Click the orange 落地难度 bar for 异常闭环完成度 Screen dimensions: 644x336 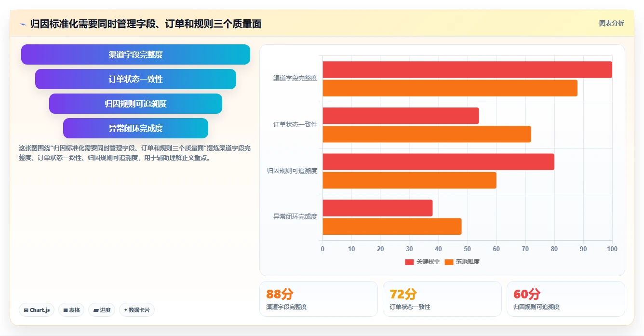coord(392,226)
